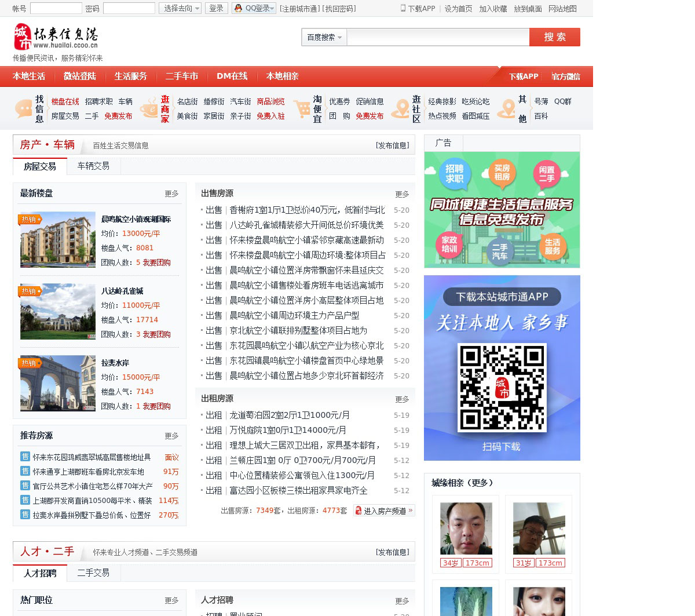Screen dimensions: 695x616
Task: Open the 拉斐水岸 arch photo
Action: 58,383
